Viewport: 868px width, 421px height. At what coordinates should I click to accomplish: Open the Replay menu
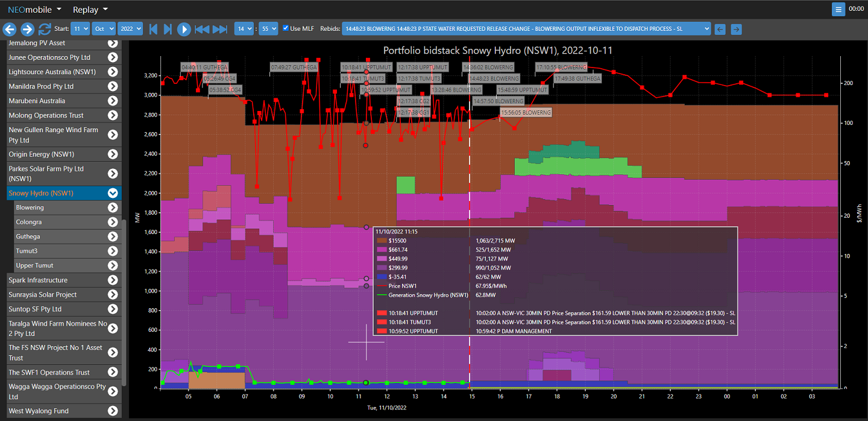click(90, 10)
